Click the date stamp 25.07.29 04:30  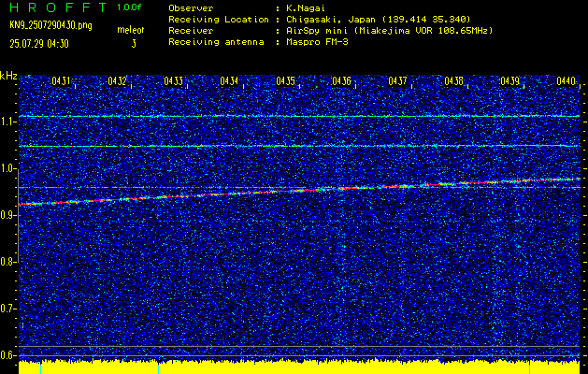(x=39, y=44)
